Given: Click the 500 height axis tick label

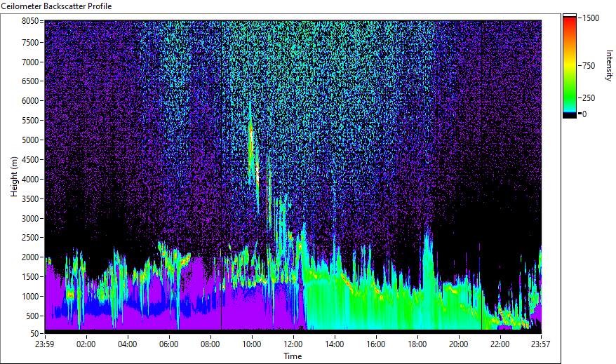Looking at the screenshot, I should (x=32, y=316).
